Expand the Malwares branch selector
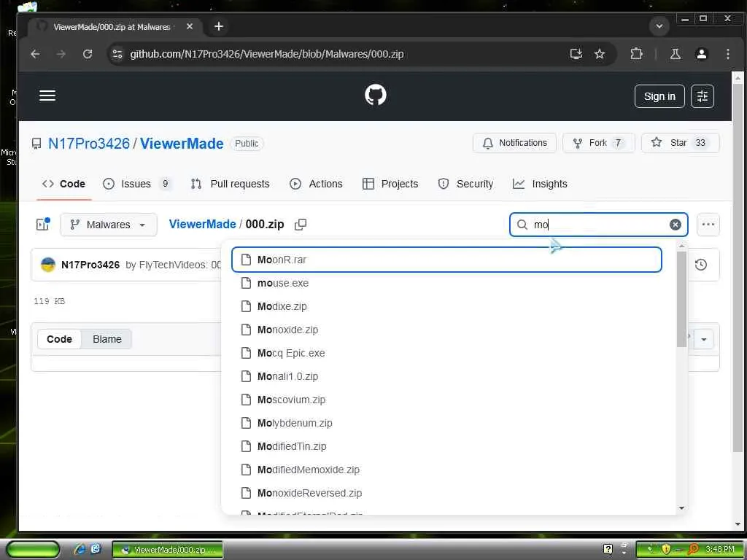The image size is (747, 560). pos(109,225)
